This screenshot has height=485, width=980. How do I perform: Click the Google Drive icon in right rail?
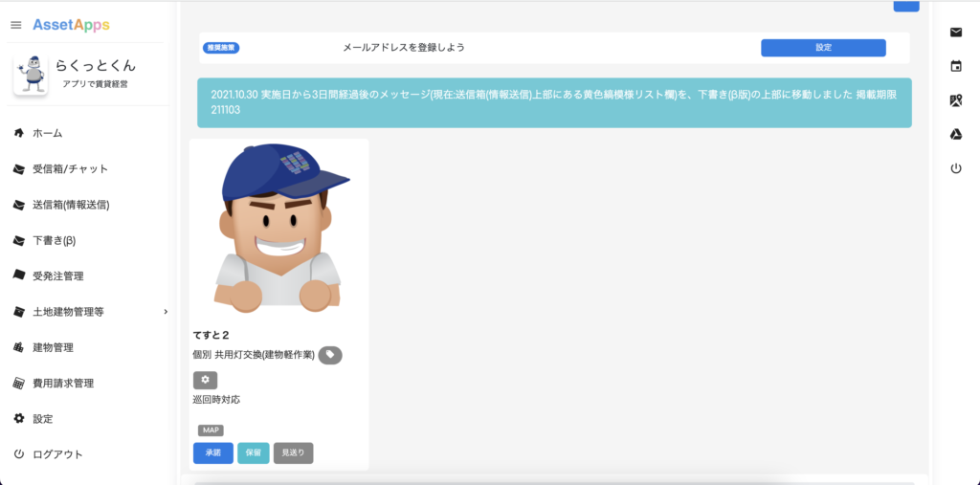tap(956, 134)
